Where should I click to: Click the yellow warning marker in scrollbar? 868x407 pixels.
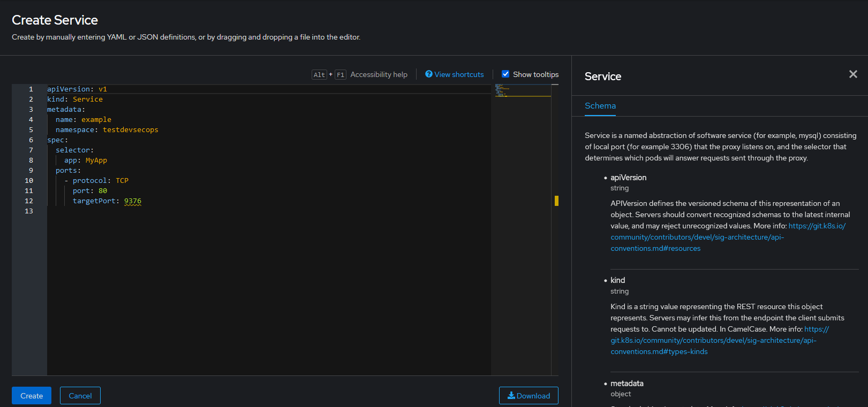click(556, 201)
